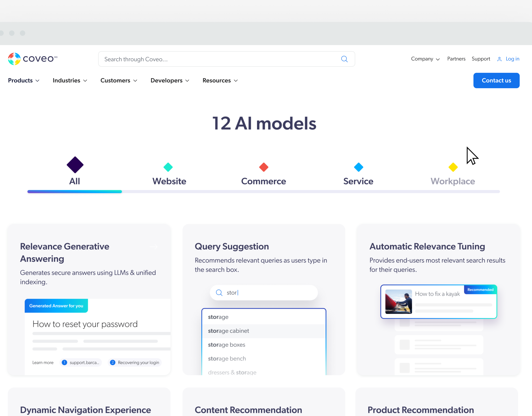The width and height of the screenshot is (532, 416).
Task: Click the dark purple All diamond icon
Action: 75,165
